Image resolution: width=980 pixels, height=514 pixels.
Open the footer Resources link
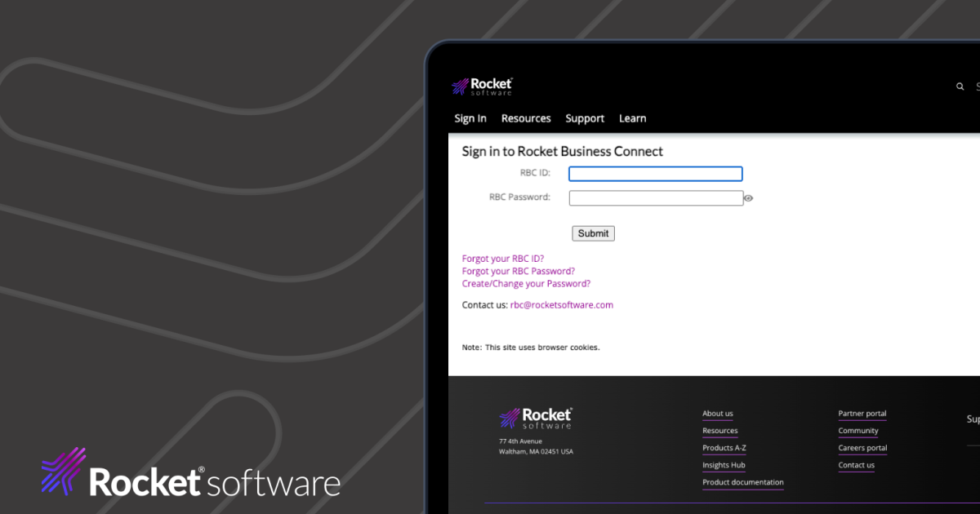coord(720,431)
